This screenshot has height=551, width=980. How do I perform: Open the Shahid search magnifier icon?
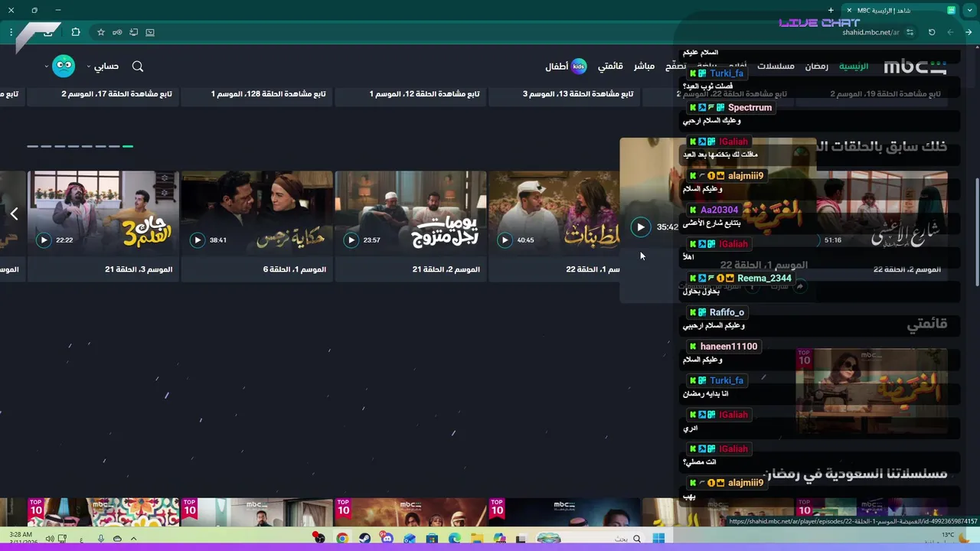click(x=138, y=67)
